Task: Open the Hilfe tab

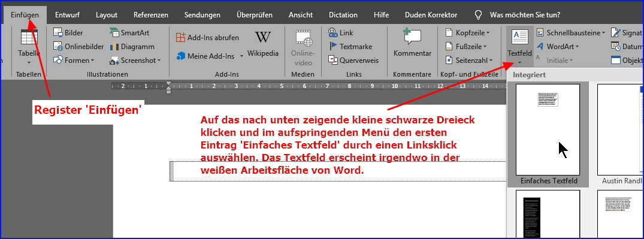Action: 381,15
